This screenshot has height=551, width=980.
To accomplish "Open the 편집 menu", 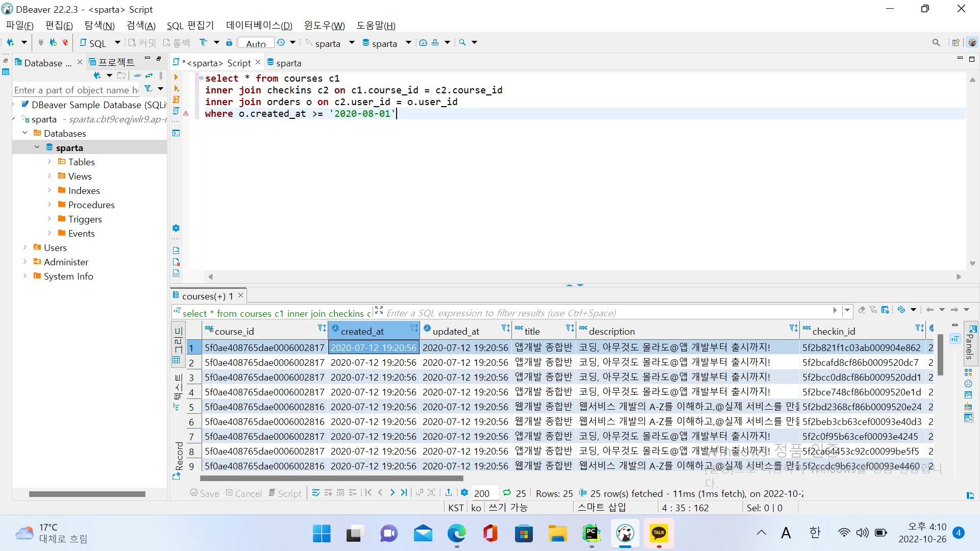I will point(59,26).
